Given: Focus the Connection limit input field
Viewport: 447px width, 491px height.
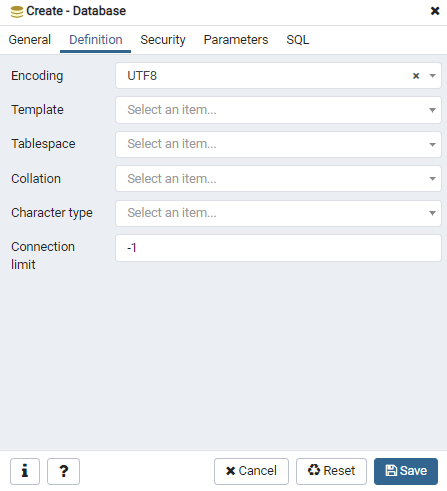Looking at the screenshot, I should click(x=278, y=248).
